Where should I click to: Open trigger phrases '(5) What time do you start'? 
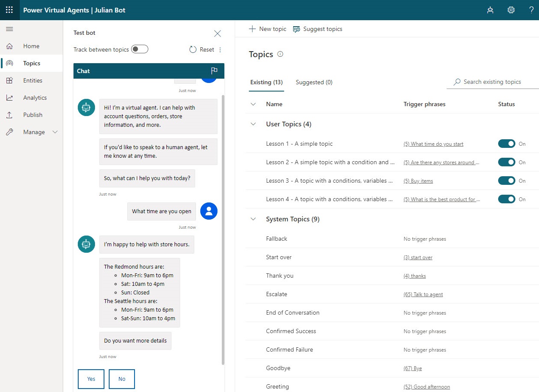point(433,144)
